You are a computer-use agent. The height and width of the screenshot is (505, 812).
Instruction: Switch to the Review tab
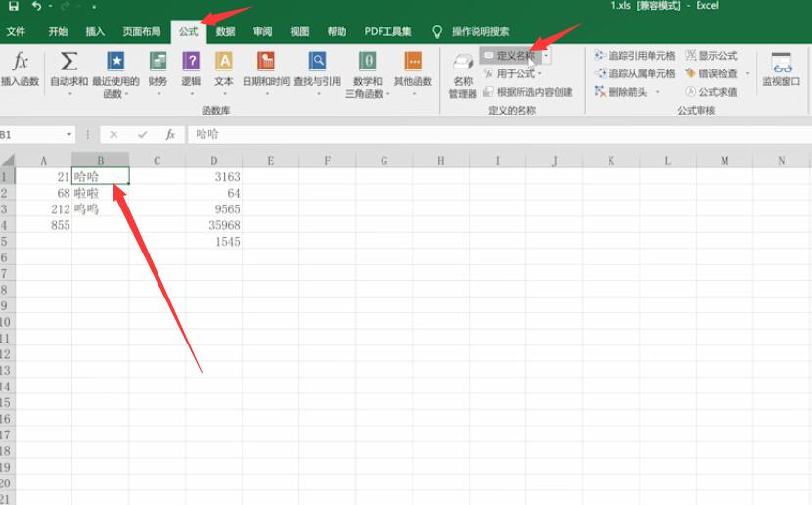point(262,31)
